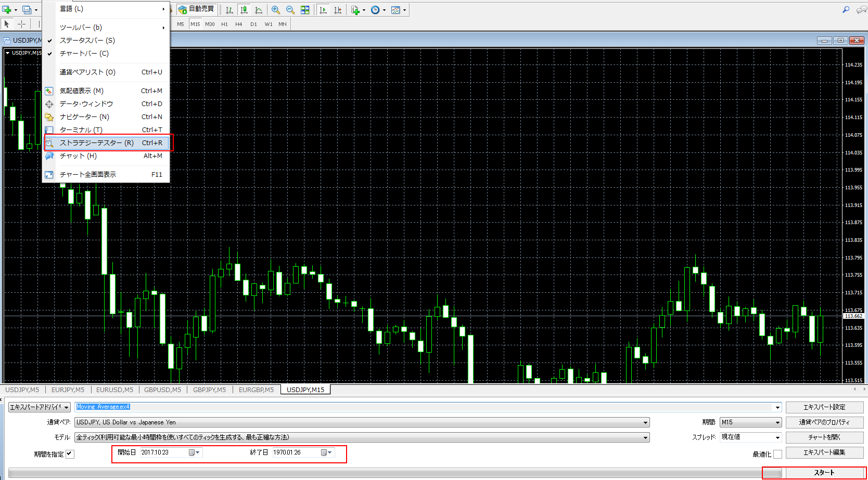Select the crosshair tool

point(21,24)
